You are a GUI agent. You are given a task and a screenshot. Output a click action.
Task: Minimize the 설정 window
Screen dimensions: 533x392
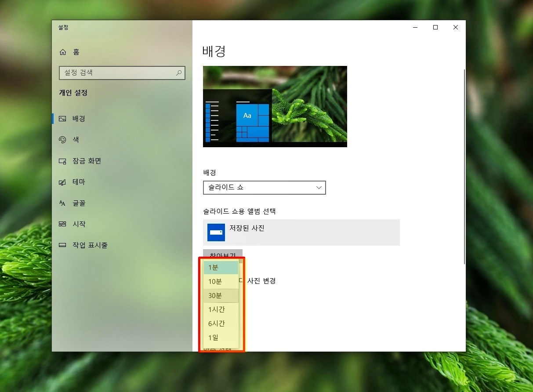(415, 27)
